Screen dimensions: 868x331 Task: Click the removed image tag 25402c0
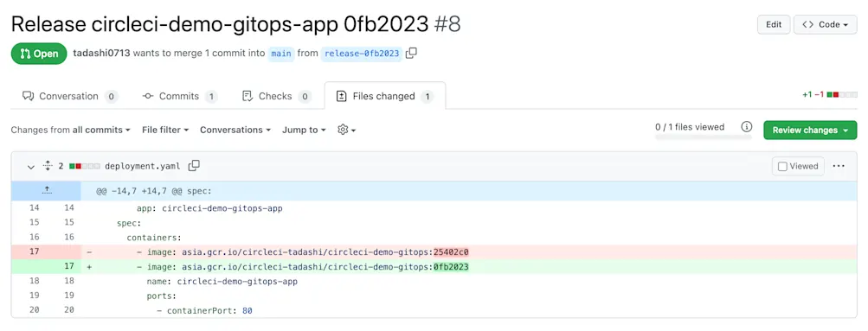[451, 252]
